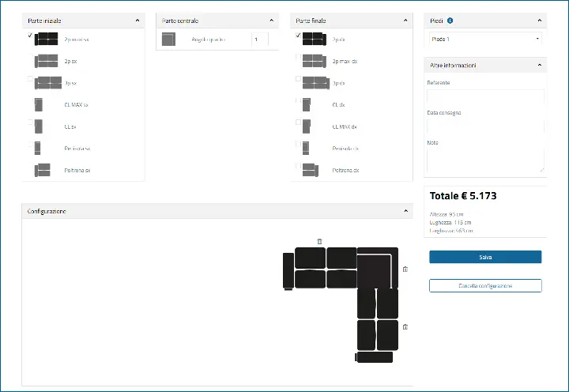This screenshot has width=569, height=392.
Task: Pick the Penisola dx module image
Action: tap(307, 149)
